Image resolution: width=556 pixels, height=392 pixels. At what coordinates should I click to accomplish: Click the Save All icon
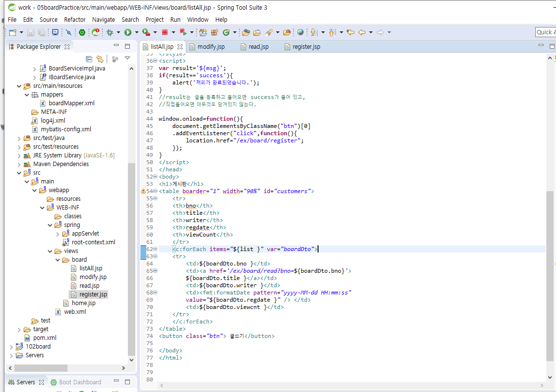click(x=42, y=32)
